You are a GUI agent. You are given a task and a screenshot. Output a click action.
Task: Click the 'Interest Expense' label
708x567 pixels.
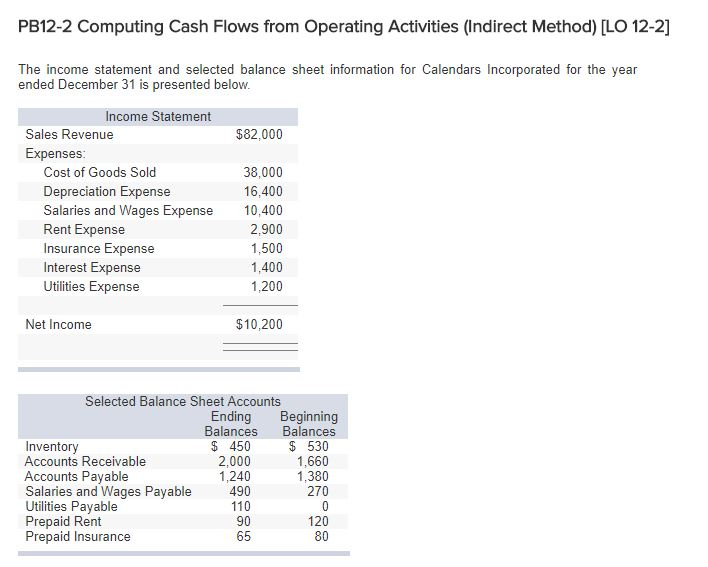pos(92,267)
